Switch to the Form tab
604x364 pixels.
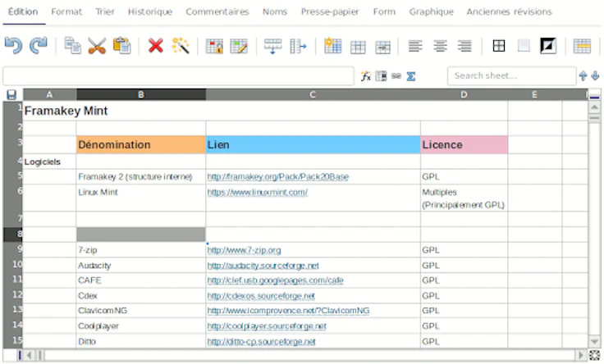[384, 12]
